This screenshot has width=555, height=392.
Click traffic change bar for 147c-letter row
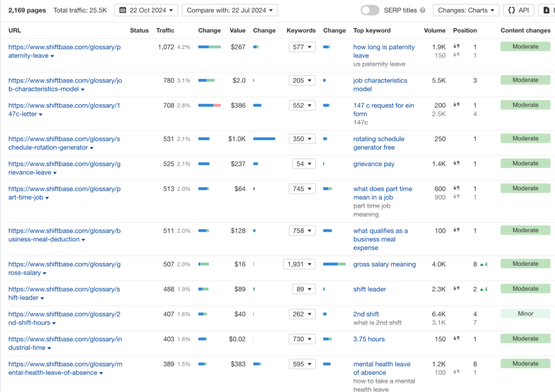click(x=210, y=105)
